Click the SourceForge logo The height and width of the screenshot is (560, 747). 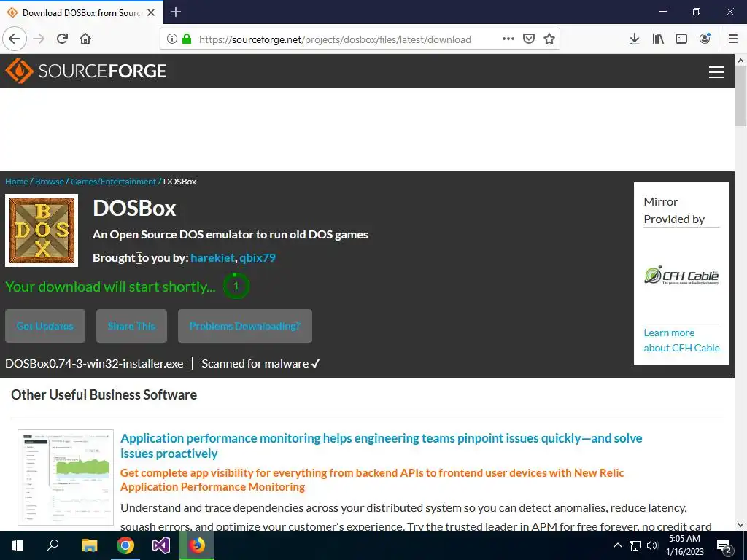tap(86, 71)
